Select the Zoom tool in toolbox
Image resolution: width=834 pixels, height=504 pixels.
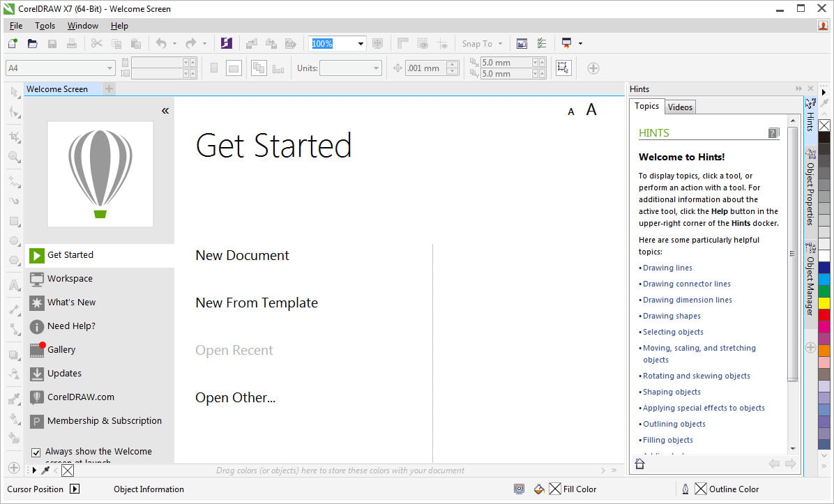(x=15, y=157)
